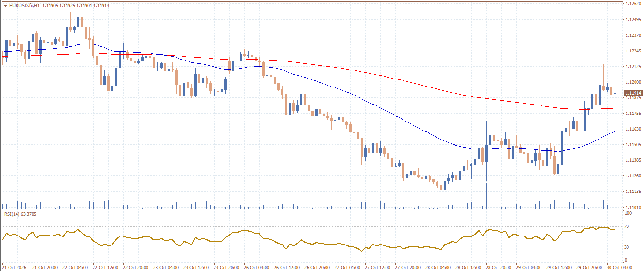Click time axis label 23 Oct 20:00
This screenshot has width=644, height=271.
[x=226, y=268]
